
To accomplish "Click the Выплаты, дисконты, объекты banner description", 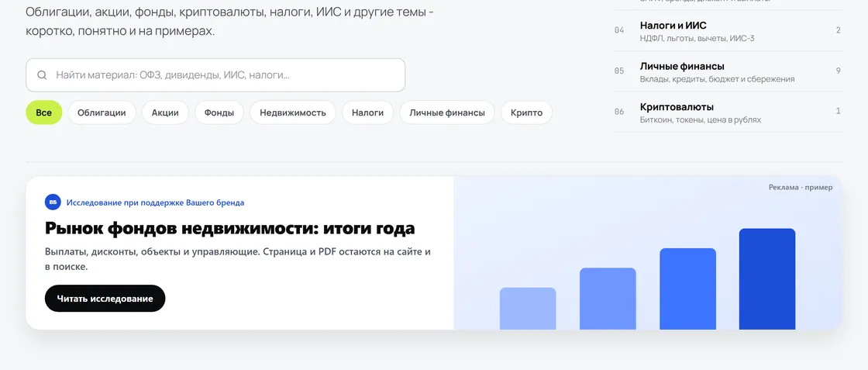I will (x=238, y=259).
